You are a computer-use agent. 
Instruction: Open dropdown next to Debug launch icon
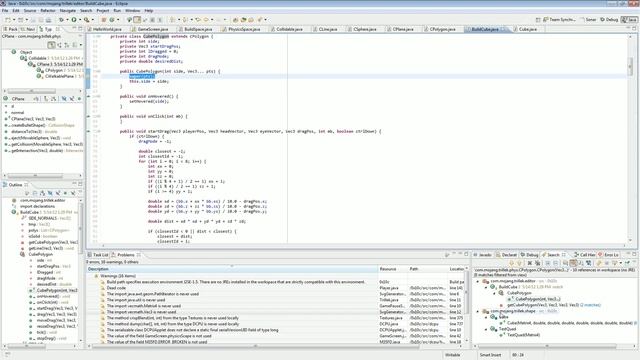(67, 20)
